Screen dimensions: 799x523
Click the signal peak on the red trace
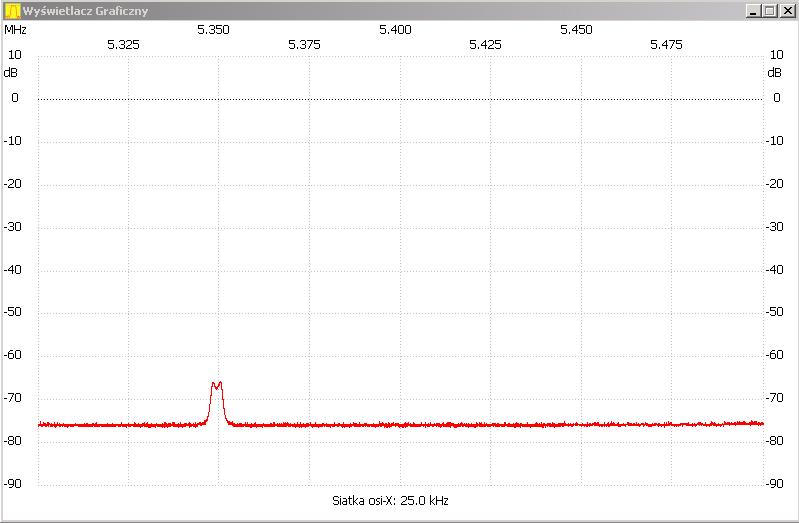(216, 383)
